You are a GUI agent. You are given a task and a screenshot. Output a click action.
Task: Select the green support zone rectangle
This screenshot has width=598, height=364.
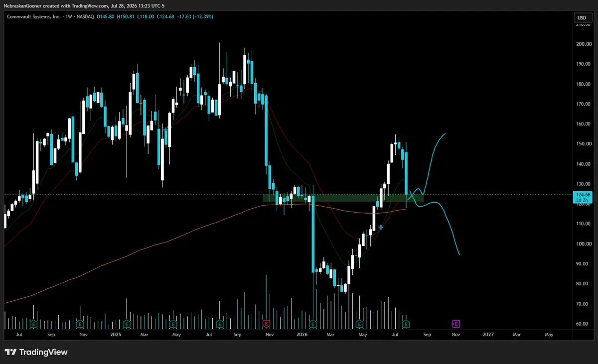(x=343, y=198)
